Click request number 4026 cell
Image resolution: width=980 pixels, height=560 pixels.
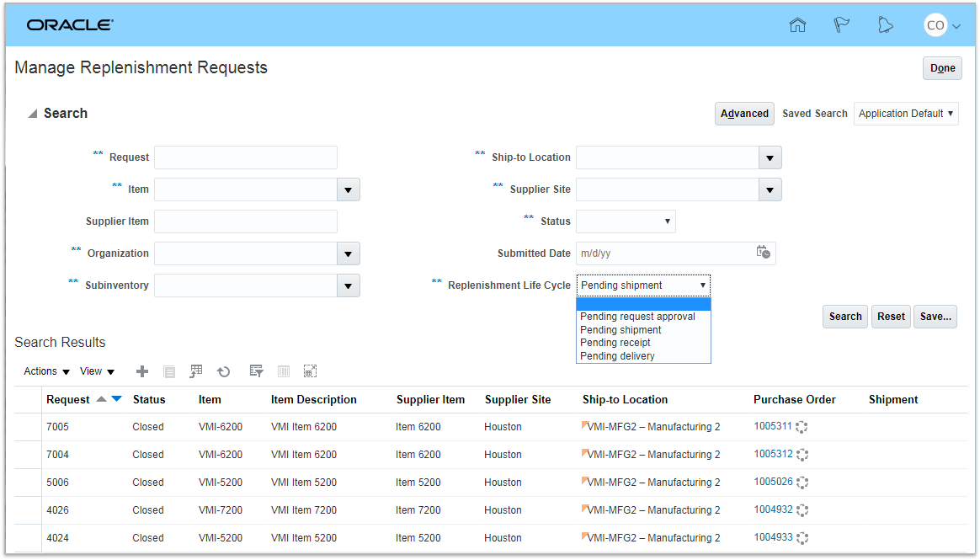(x=57, y=510)
